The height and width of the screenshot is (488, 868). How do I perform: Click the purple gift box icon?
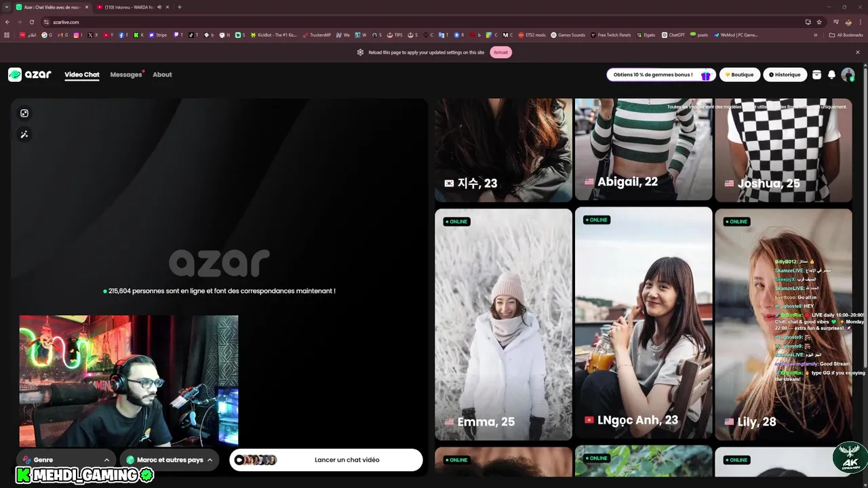coord(706,75)
